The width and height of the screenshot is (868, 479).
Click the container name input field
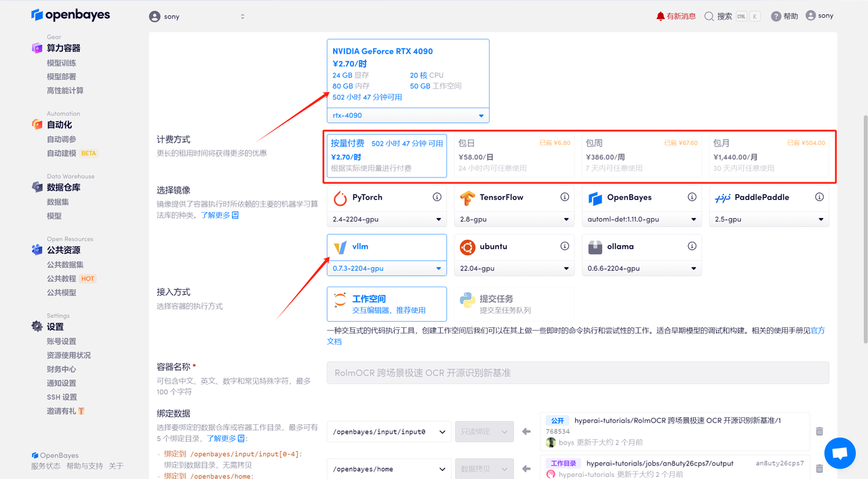pyautogui.click(x=577, y=372)
